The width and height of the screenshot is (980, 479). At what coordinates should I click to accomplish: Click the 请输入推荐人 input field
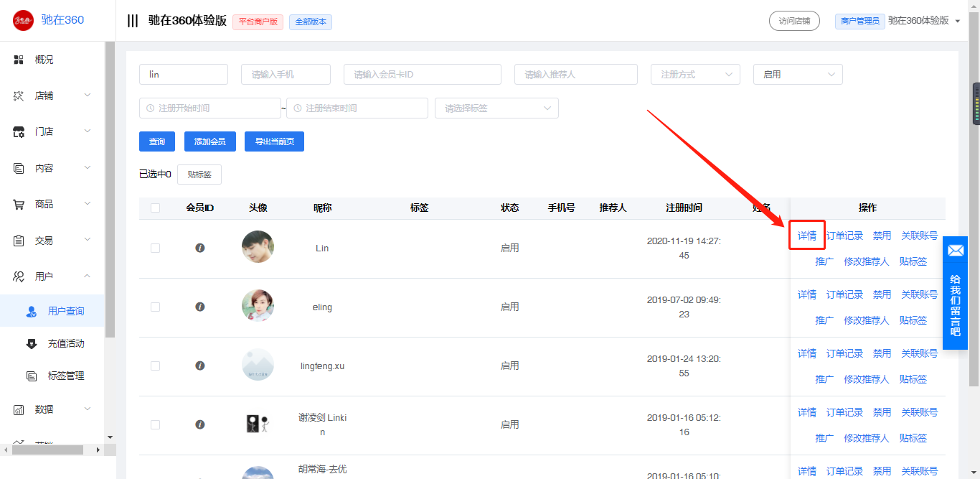click(576, 74)
